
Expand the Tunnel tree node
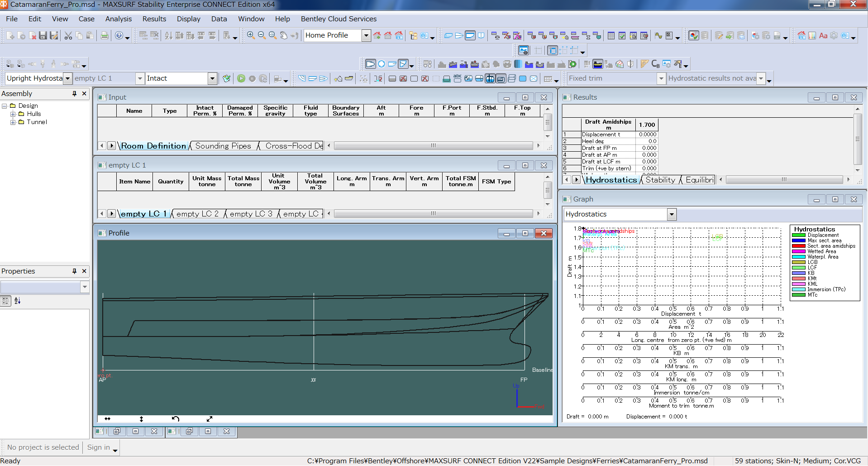pyautogui.click(x=13, y=122)
